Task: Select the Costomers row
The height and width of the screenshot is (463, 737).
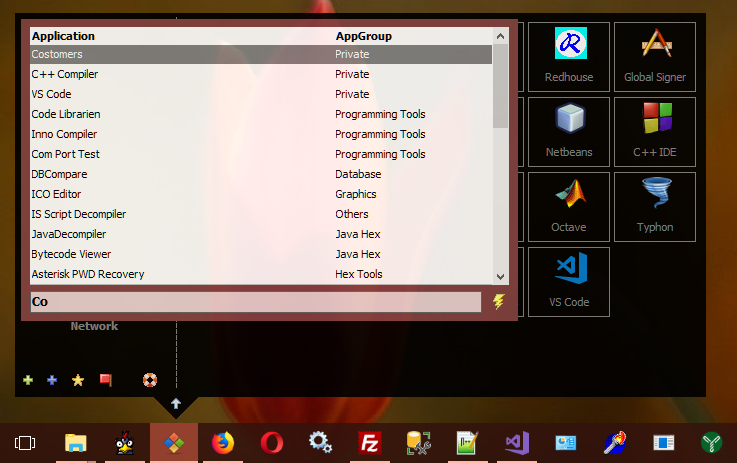Action: [x=261, y=55]
